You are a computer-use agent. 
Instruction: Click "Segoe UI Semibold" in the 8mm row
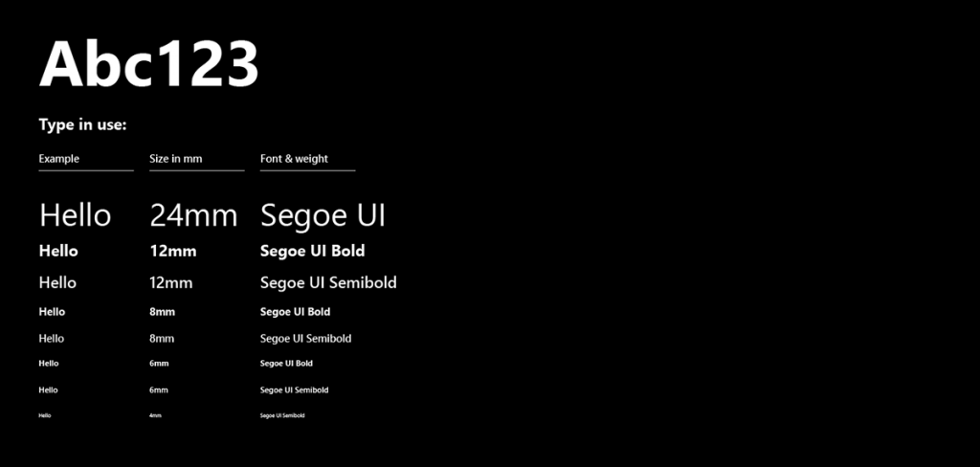pyautogui.click(x=305, y=339)
